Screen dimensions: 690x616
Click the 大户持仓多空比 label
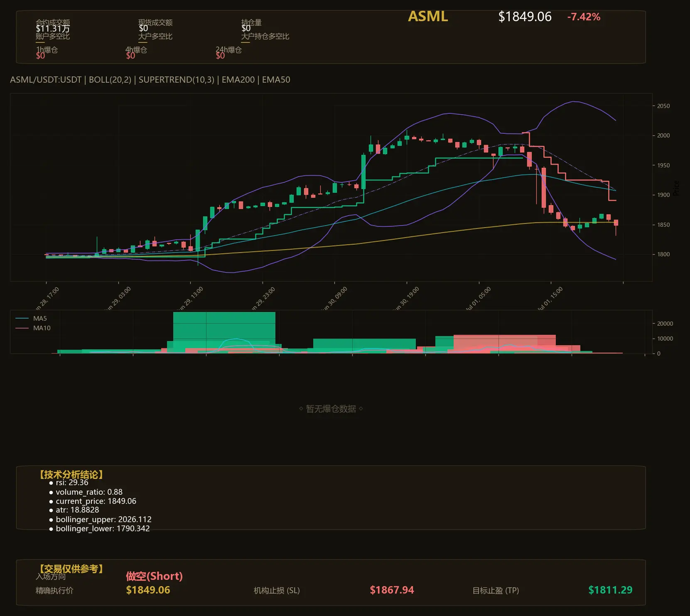pyautogui.click(x=265, y=36)
